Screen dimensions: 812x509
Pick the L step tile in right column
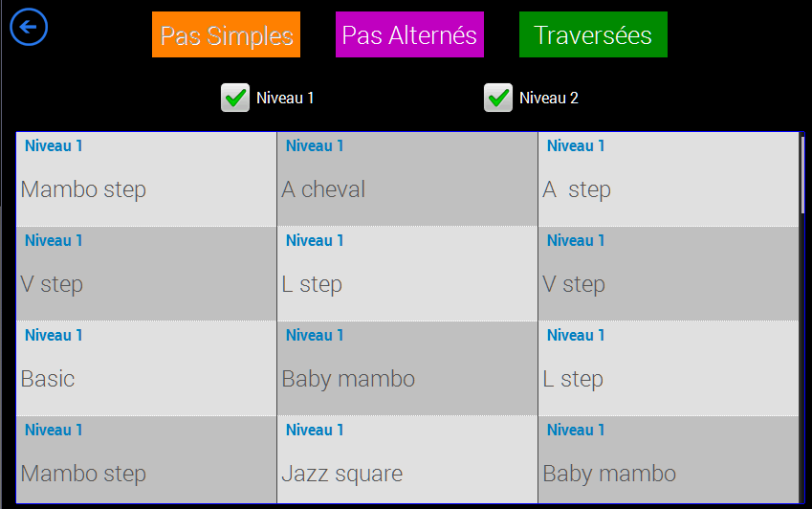[x=668, y=368]
